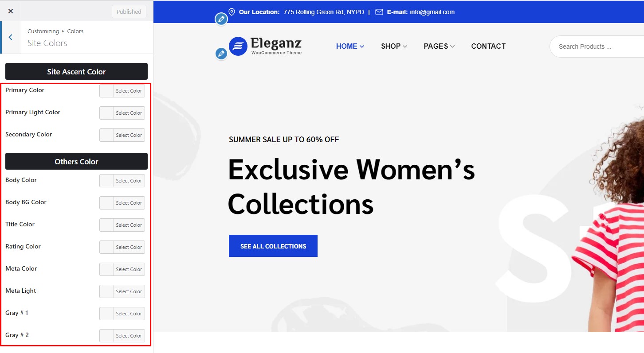
Task: Click the edit pencil beside the Eleganz logo
Action: pos(221,54)
